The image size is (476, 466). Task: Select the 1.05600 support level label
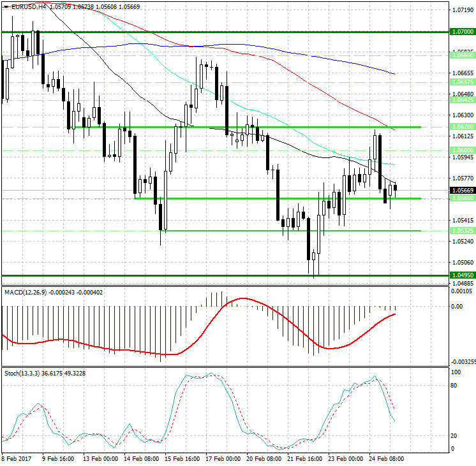coord(463,198)
